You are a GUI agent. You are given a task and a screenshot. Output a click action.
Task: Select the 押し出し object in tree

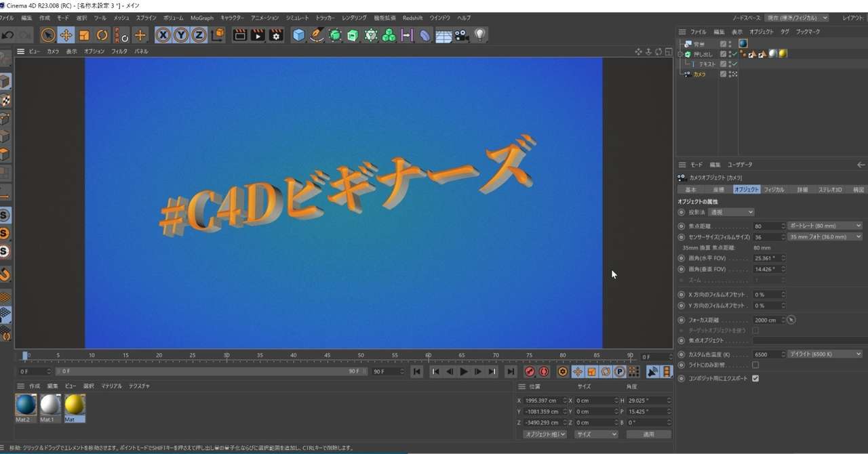click(x=703, y=54)
